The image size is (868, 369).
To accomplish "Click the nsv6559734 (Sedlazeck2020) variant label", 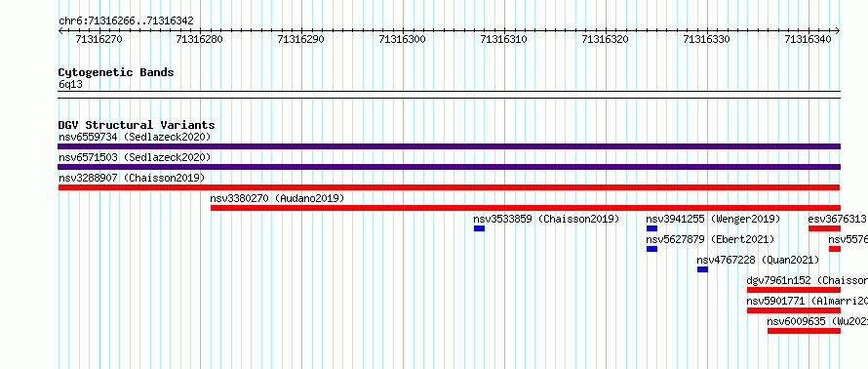I will point(135,137).
